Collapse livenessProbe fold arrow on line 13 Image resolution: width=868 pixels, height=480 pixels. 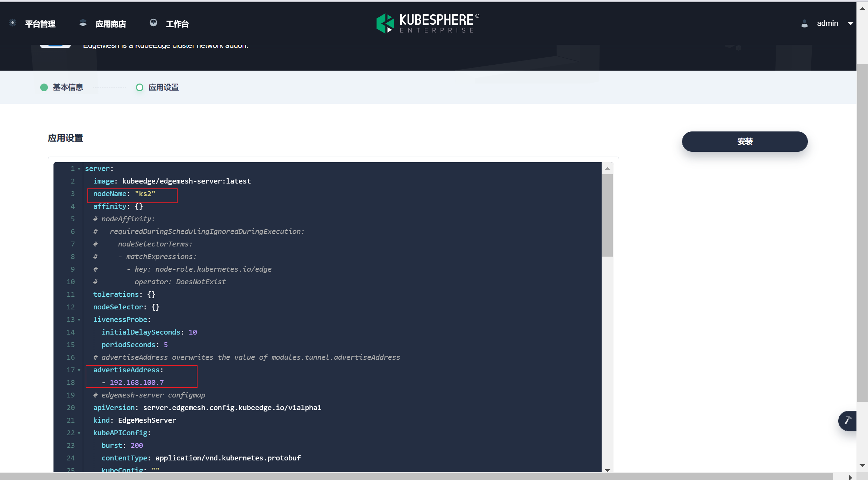point(79,320)
